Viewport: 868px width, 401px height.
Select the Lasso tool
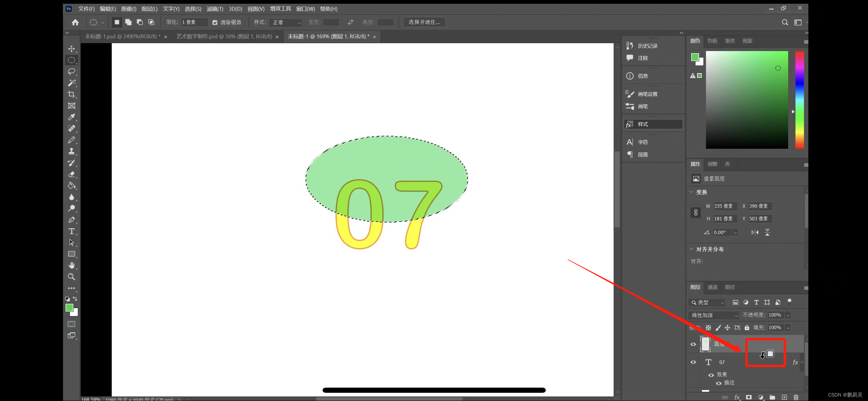click(x=71, y=71)
